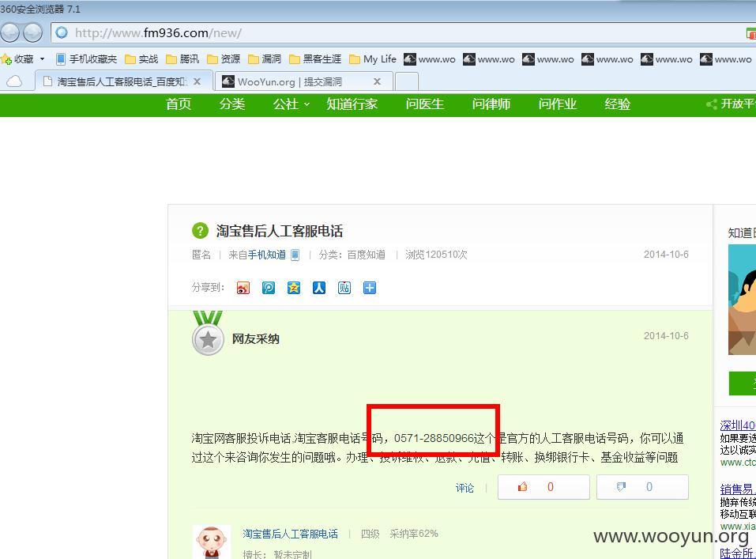Click the blue plus more-share icon
756x559 pixels.
click(x=370, y=288)
